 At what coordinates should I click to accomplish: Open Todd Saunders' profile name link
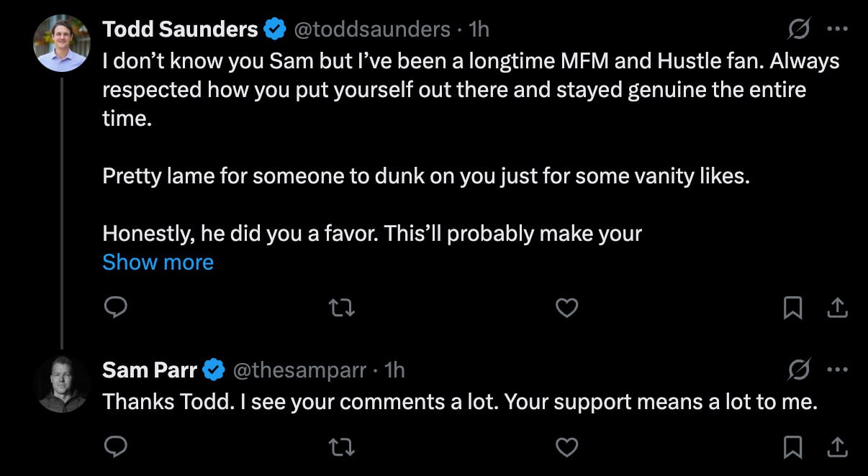pos(180,29)
